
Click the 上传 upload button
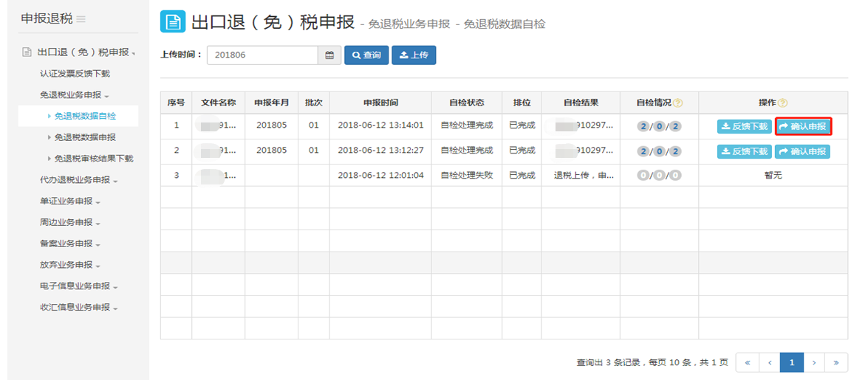(x=414, y=55)
